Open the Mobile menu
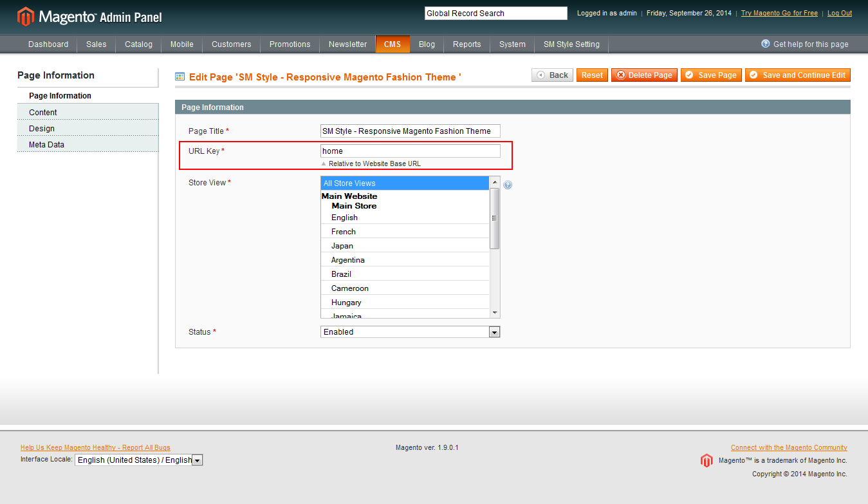 pos(182,44)
